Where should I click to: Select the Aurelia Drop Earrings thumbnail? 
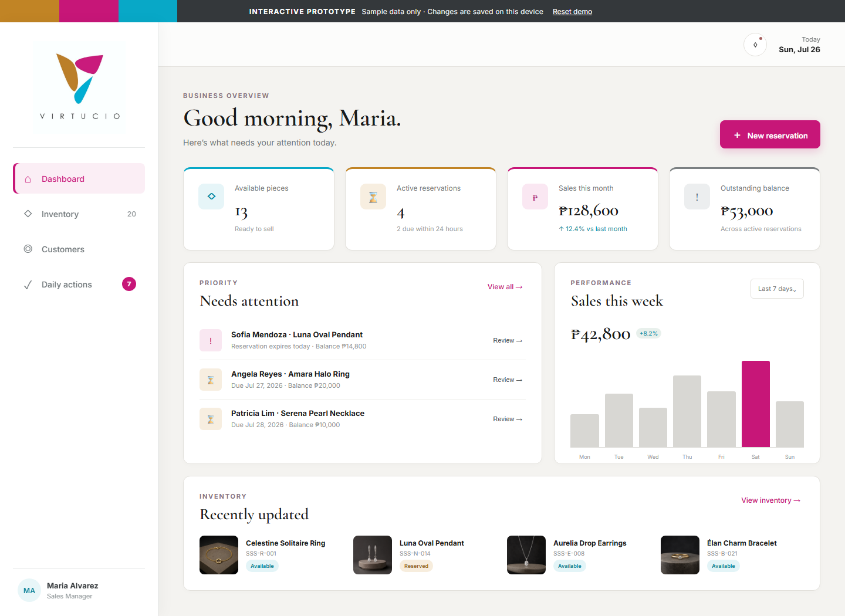526,555
